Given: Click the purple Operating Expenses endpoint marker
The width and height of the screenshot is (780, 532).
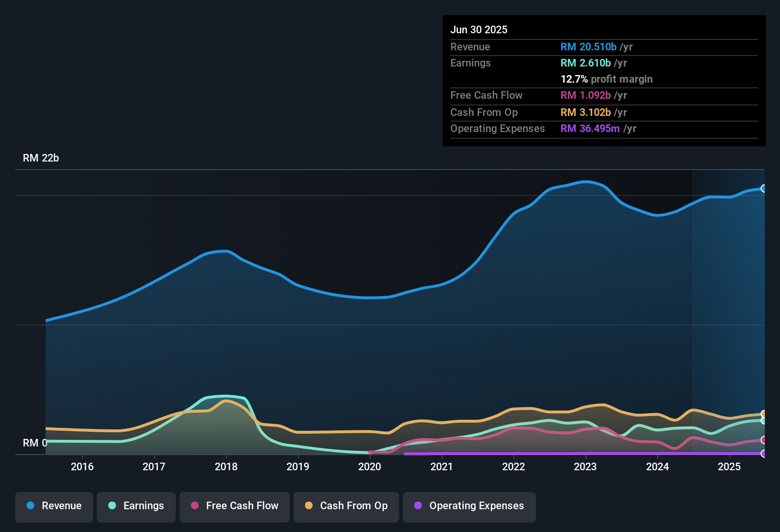Looking at the screenshot, I should tap(763, 453).
